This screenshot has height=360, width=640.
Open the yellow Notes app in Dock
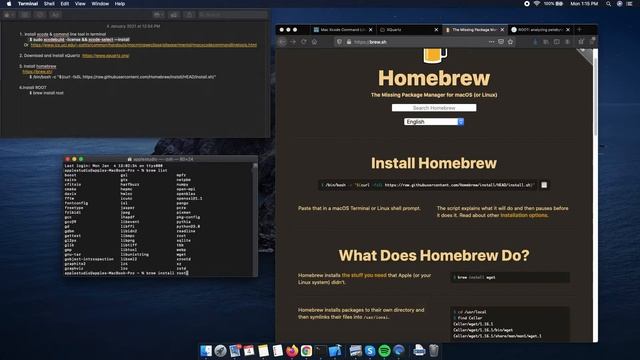tap(263, 351)
